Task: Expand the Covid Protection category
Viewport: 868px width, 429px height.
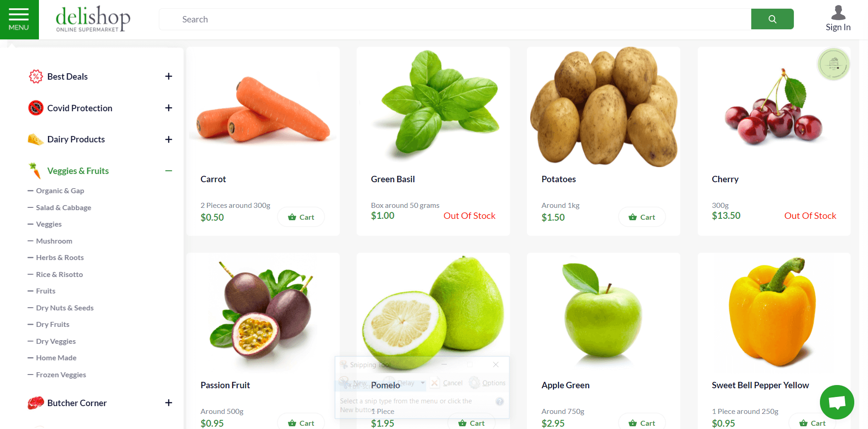Action: [168, 108]
